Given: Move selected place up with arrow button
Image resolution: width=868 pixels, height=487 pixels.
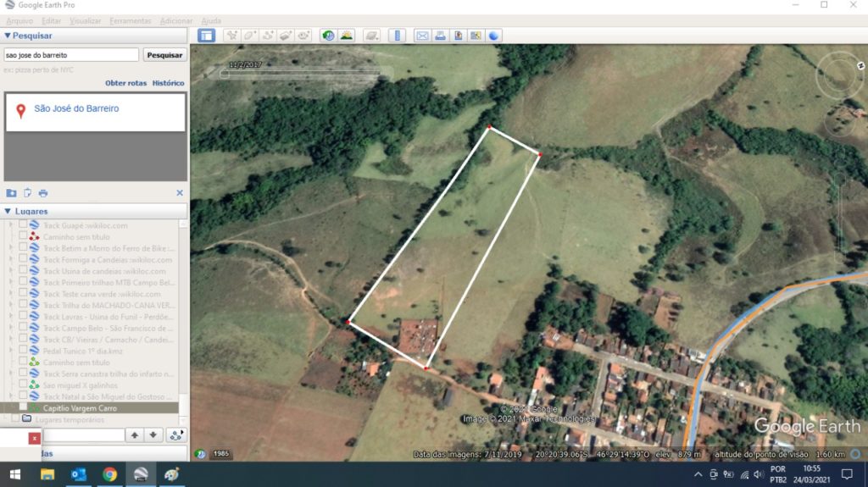Looking at the screenshot, I should click(135, 435).
